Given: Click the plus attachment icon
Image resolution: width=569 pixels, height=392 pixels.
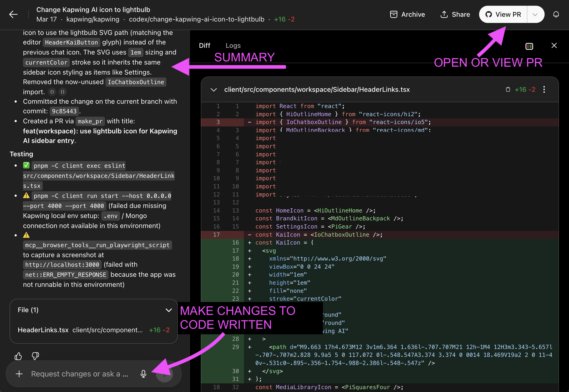Looking at the screenshot, I should (x=19, y=374).
